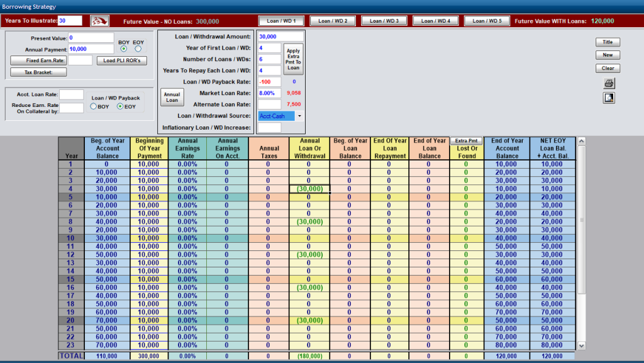This screenshot has height=363, width=644.
Task: Click the Acct. Loan Rate field
Action: click(72, 94)
